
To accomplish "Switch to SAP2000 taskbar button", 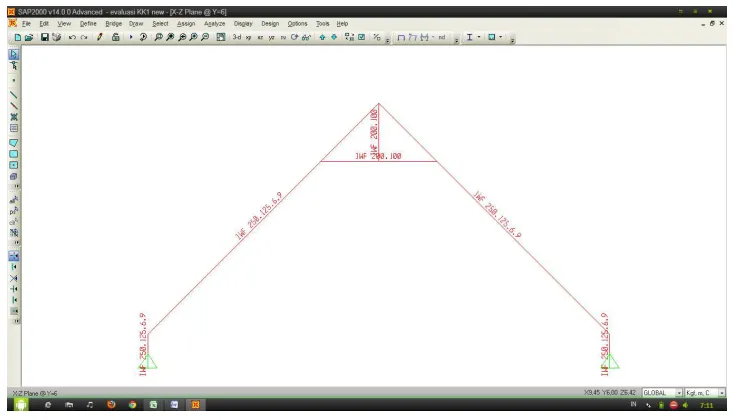I will coord(195,405).
